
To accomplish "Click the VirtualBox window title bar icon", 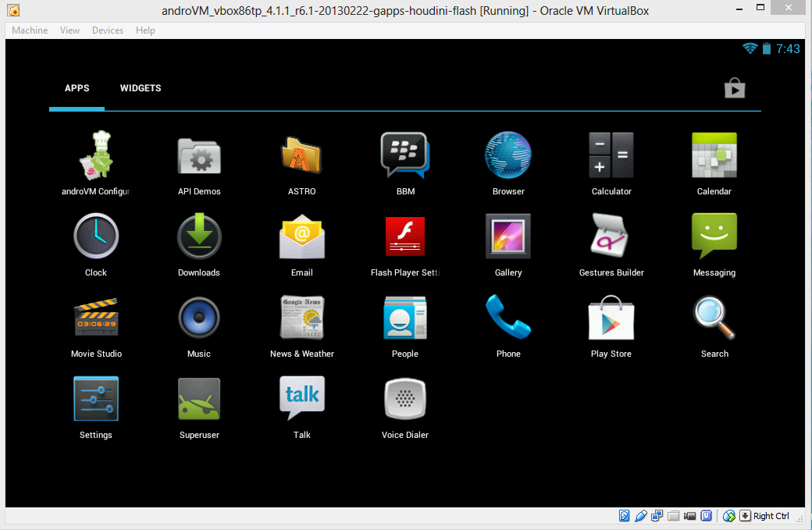I will pyautogui.click(x=13, y=10).
